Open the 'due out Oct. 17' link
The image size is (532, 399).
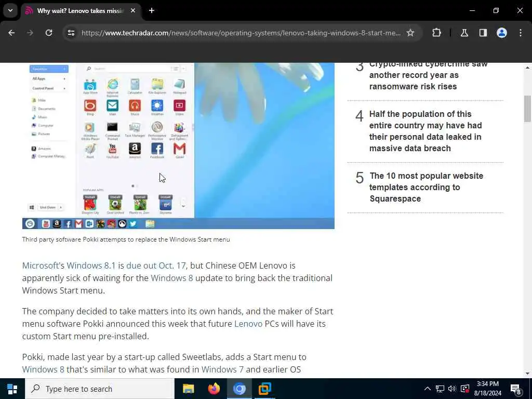[x=156, y=265]
